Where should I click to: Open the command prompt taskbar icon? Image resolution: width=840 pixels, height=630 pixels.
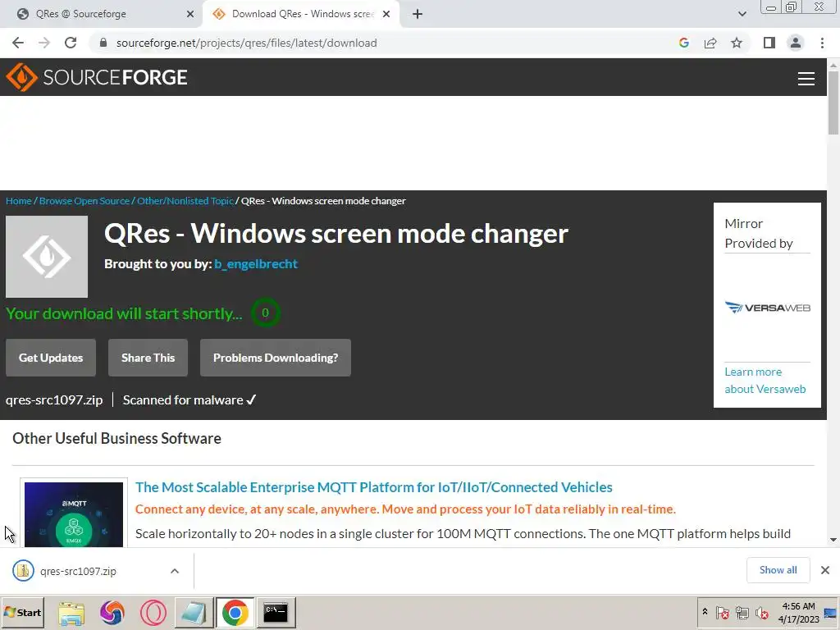click(x=276, y=613)
